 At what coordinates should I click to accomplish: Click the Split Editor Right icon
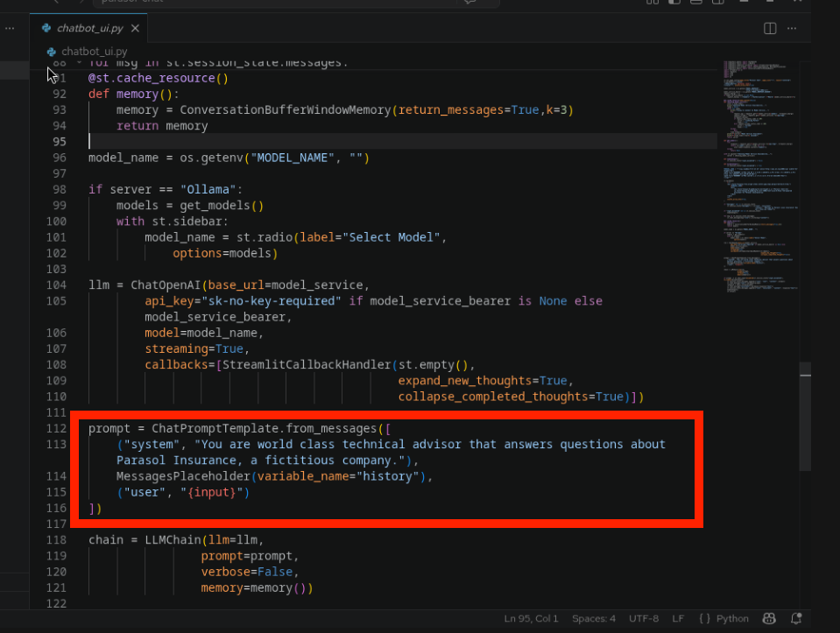(x=770, y=28)
